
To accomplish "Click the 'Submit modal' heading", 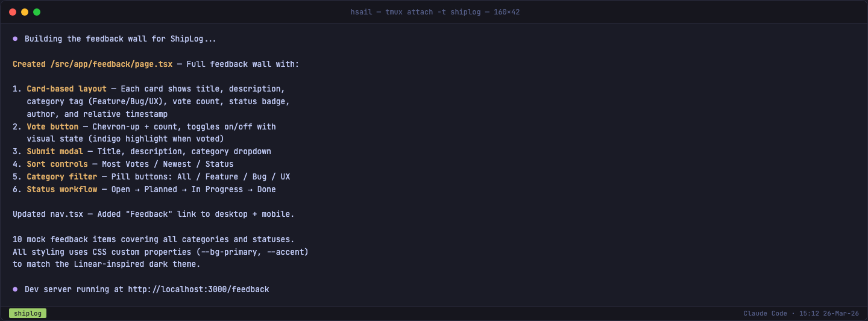I will [x=55, y=152].
